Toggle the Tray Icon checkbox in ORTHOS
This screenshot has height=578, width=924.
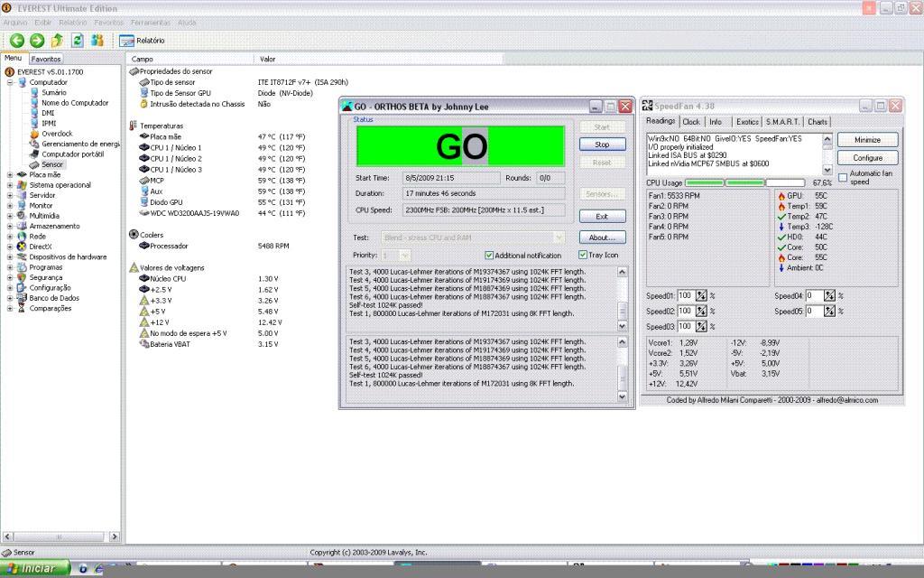pos(583,255)
